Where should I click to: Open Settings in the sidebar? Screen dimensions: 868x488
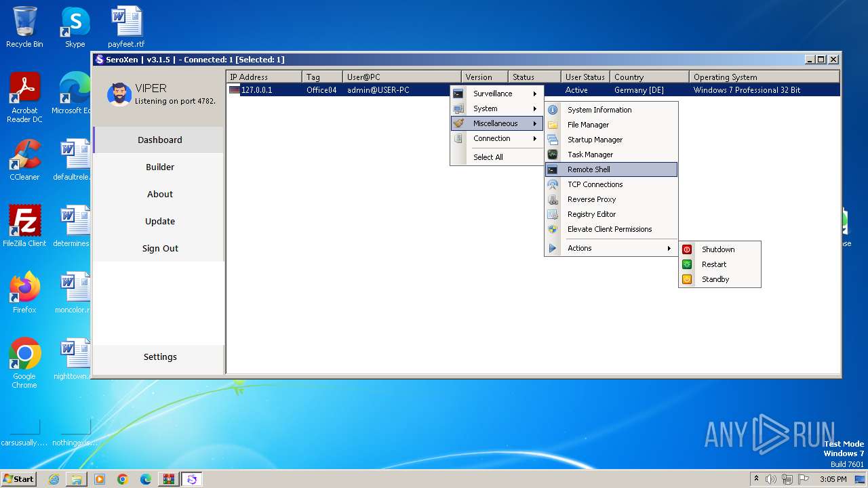[159, 357]
